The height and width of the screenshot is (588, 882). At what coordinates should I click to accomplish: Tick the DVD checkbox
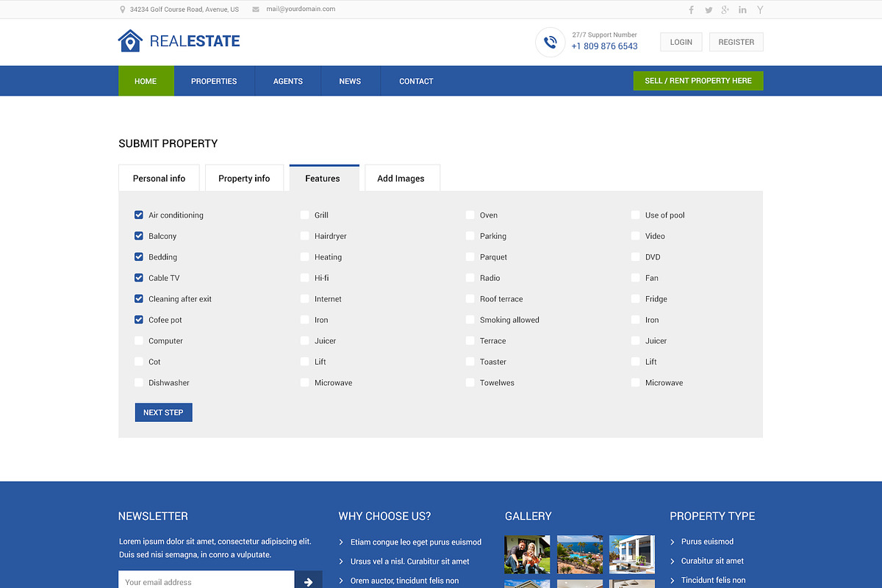(635, 257)
